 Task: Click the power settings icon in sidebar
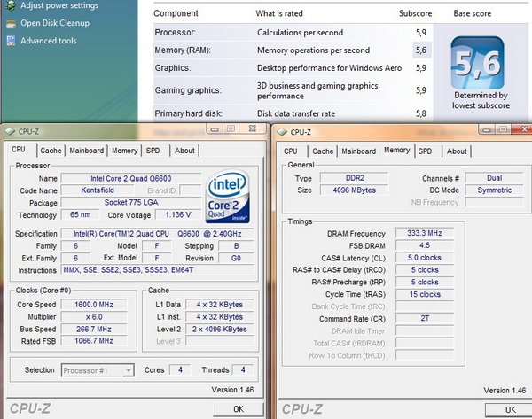click(x=11, y=5)
